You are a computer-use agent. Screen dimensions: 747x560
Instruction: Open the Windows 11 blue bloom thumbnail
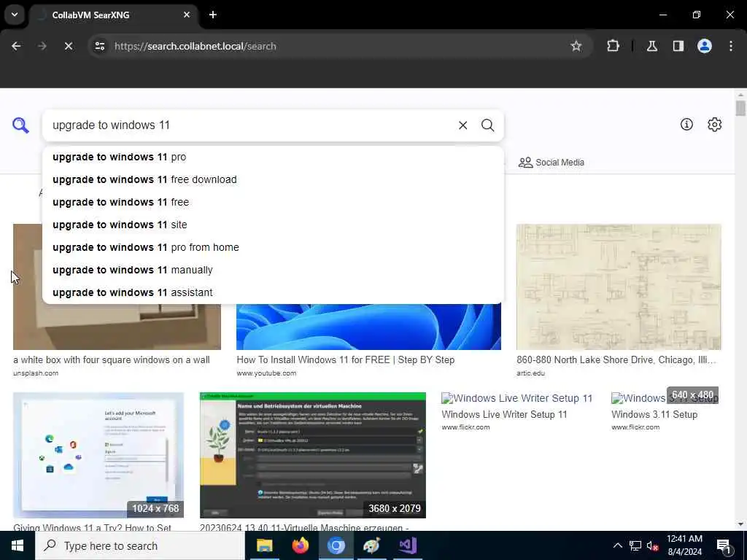tap(368, 327)
